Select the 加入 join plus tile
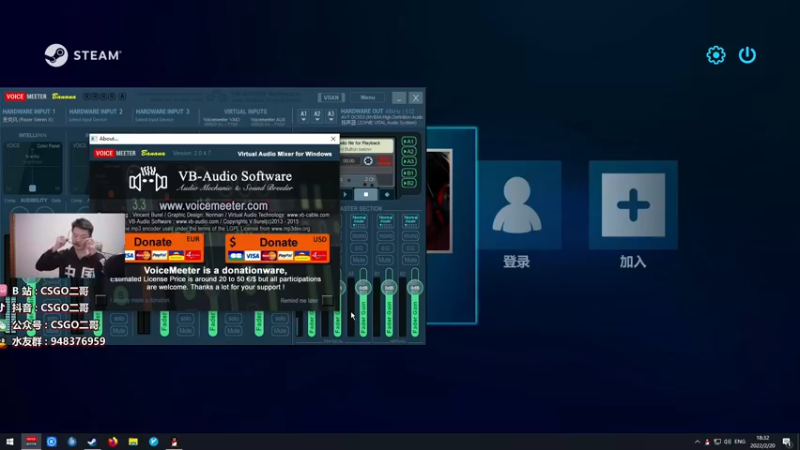The height and width of the screenshot is (450, 800). [633, 206]
